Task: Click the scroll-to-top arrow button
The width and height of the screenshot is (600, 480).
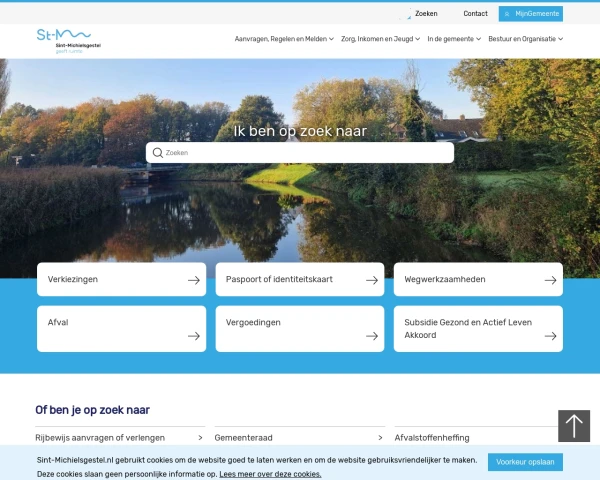Action: [574, 426]
